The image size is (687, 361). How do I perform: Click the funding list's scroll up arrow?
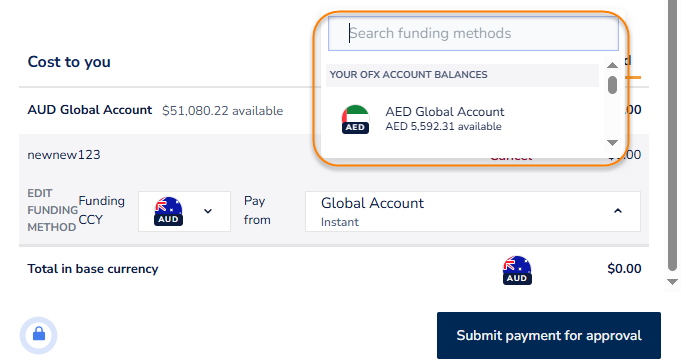coord(612,65)
